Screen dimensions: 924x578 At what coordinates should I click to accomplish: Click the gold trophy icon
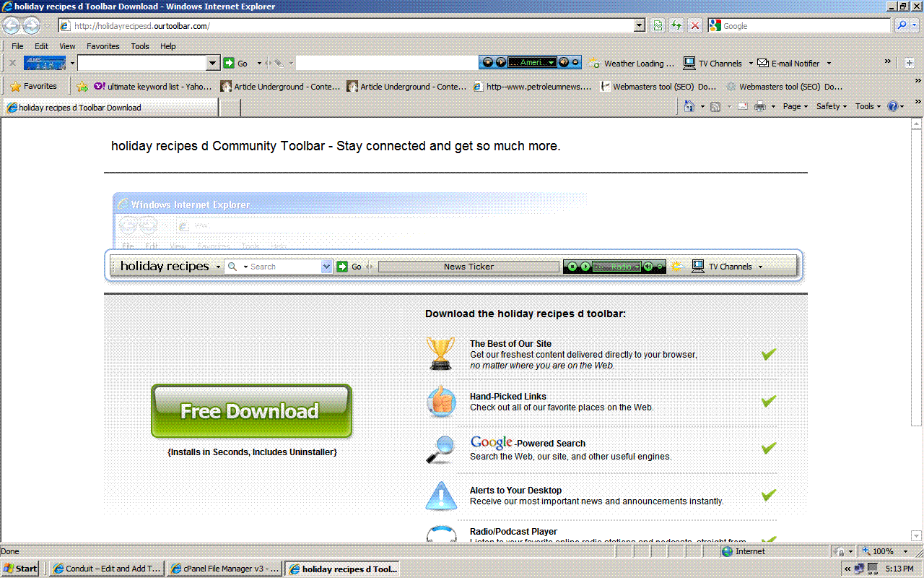pos(440,353)
